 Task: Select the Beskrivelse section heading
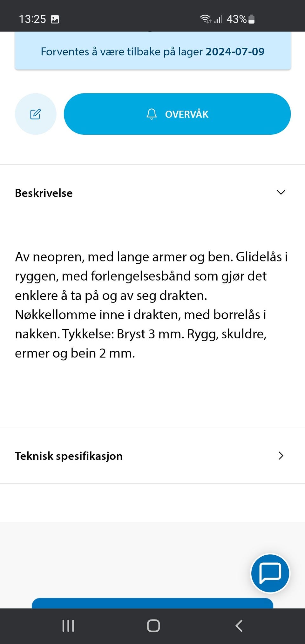click(44, 193)
